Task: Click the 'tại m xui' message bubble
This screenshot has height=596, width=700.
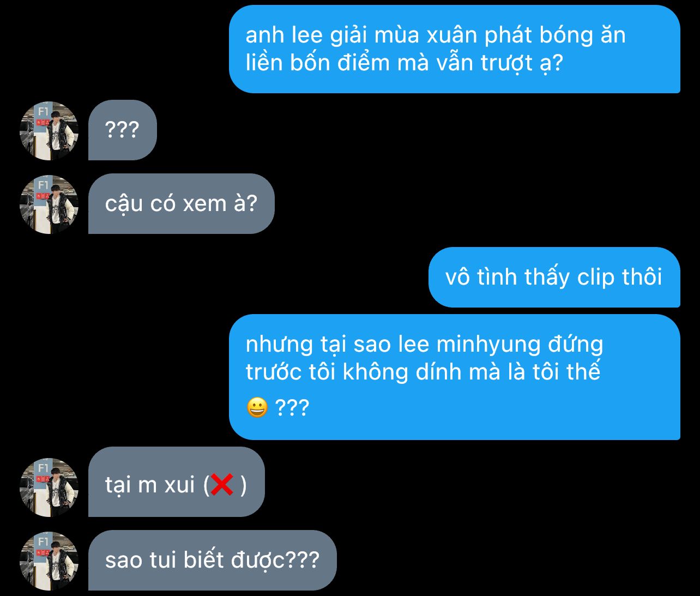Action: 176,482
